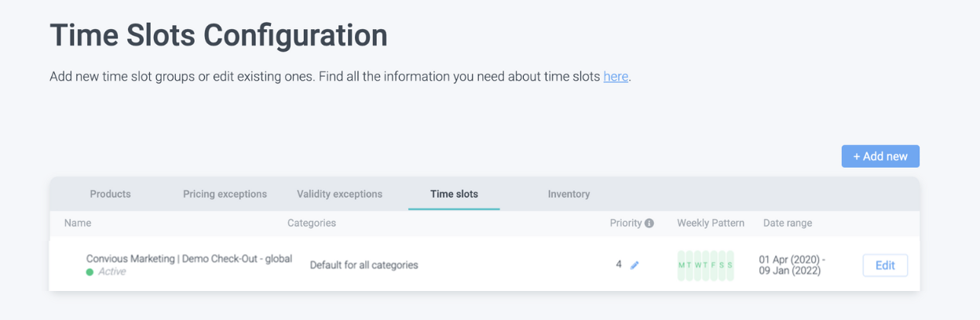Select the Convious Marketing Demo Check-Out row name
980x320 pixels.
(188, 259)
